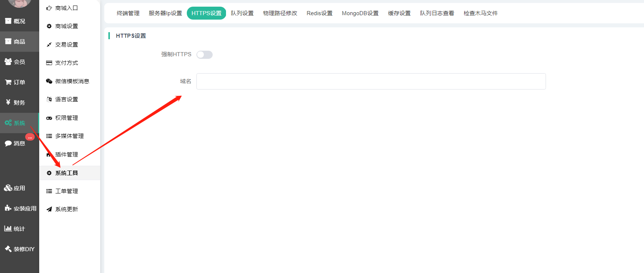Viewport: 644px width, 273px height.
Task: Select the 系统 system gears icon
Action: [x=8, y=123]
